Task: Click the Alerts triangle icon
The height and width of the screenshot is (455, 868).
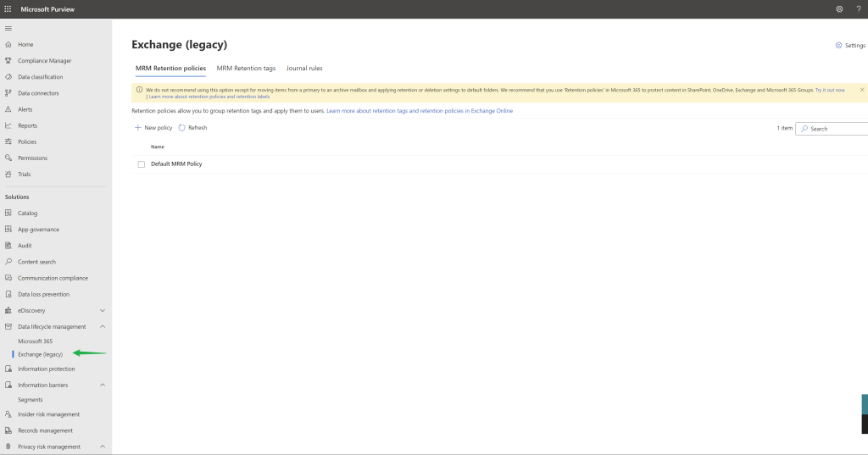Action: point(8,109)
